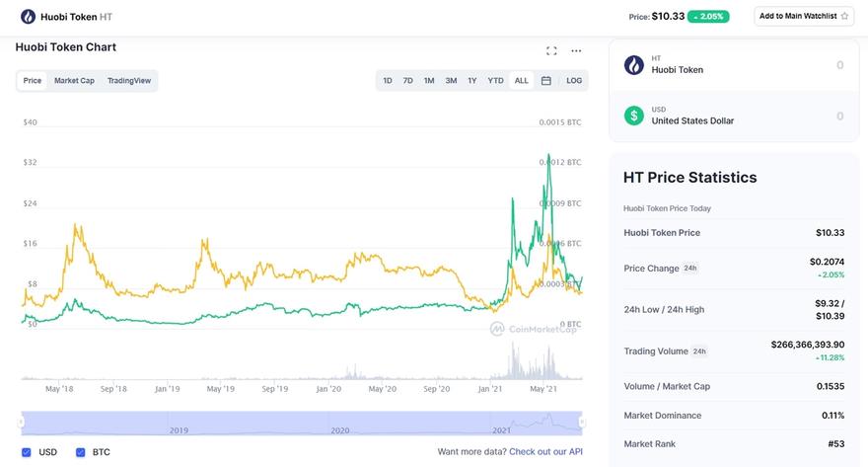Switch to the Market Cap tab

tap(74, 81)
